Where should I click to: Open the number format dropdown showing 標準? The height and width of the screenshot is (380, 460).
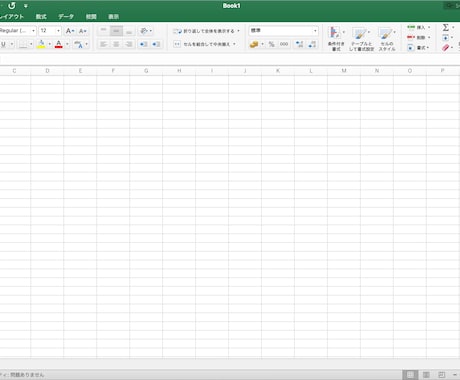tap(283, 31)
